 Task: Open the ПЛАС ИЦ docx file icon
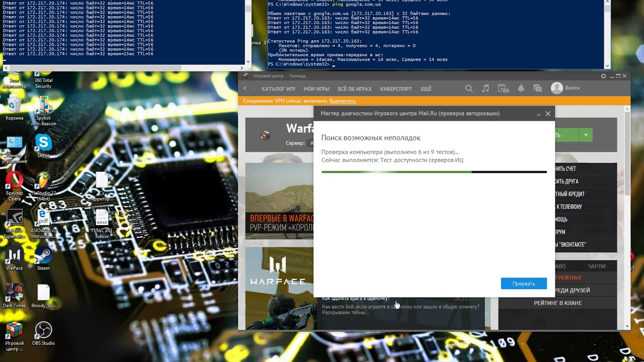[x=102, y=224]
